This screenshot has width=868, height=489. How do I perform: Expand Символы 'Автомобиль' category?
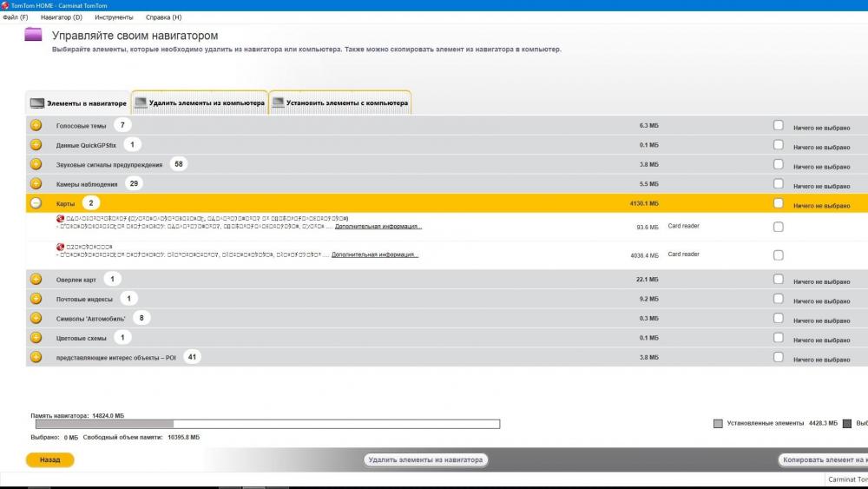point(36,318)
